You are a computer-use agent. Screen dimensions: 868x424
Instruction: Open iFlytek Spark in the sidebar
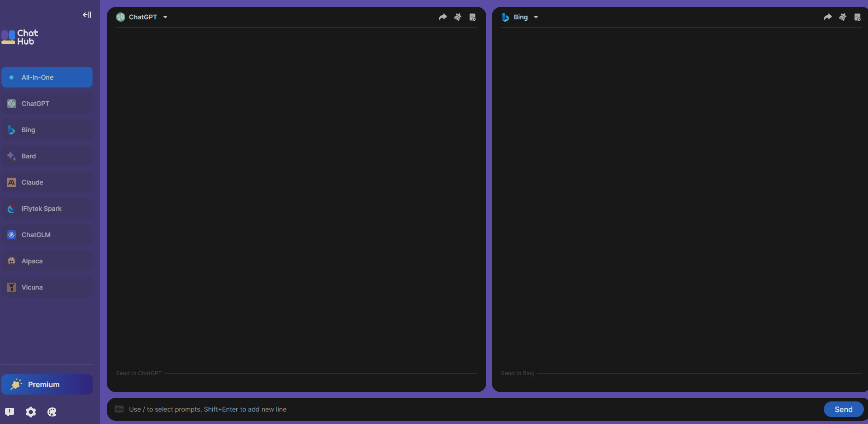click(x=47, y=209)
